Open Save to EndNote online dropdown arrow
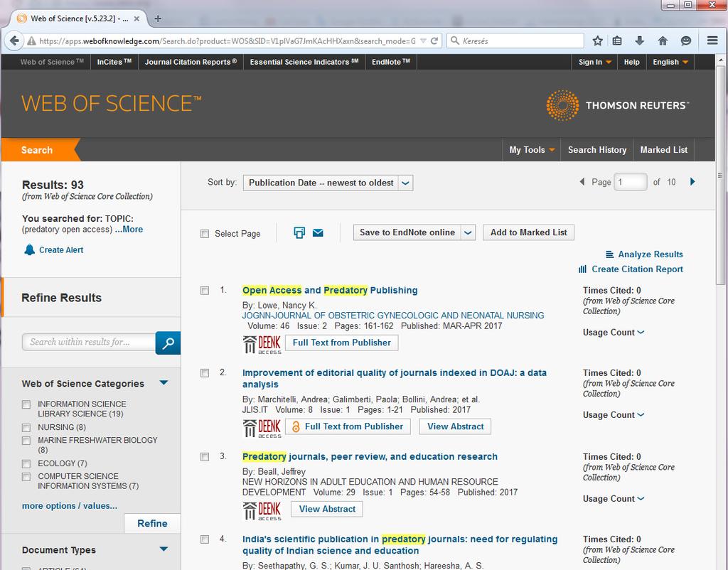The image size is (728, 570). (x=468, y=232)
